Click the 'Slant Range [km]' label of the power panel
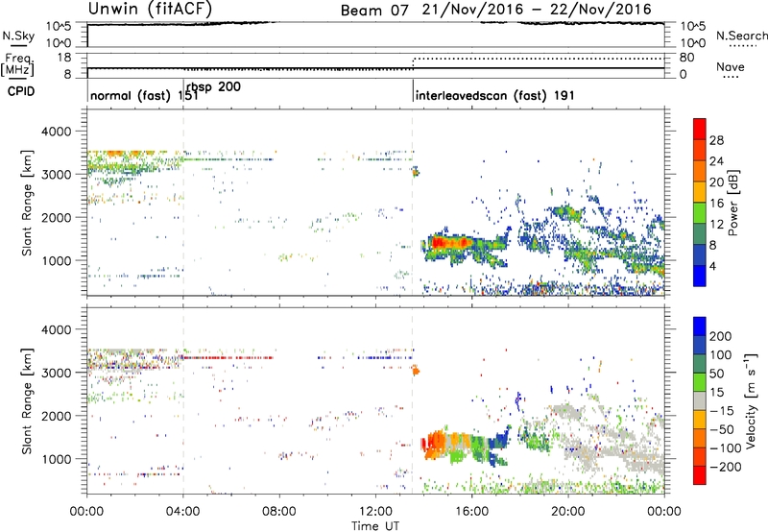This screenshot has width=768, height=532. coord(27,203)
